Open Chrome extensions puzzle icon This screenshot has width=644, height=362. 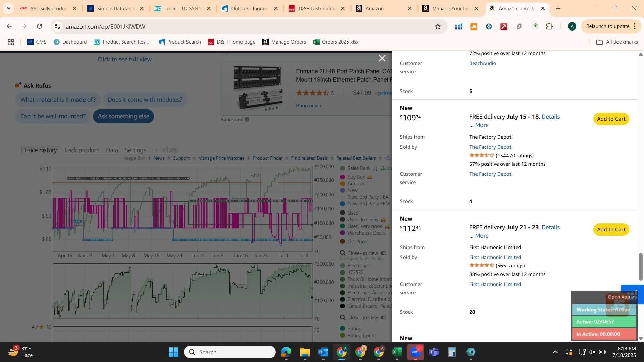tap(549, 26)
